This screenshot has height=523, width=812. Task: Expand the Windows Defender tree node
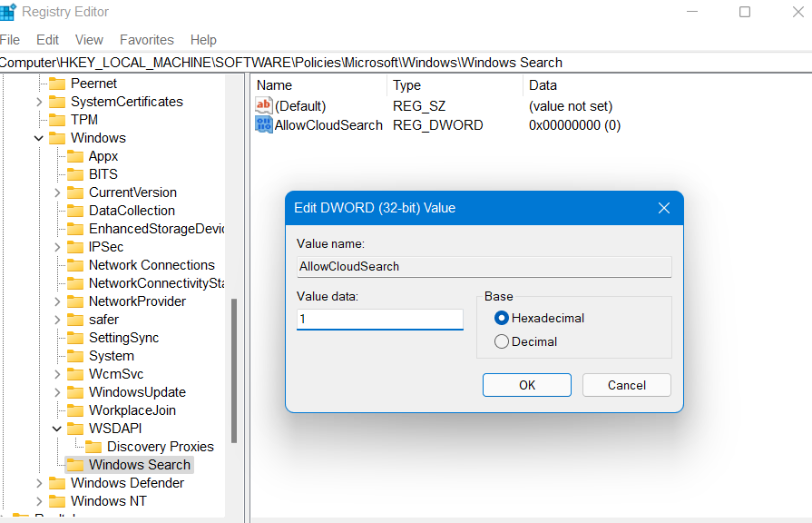pos(39,483)
